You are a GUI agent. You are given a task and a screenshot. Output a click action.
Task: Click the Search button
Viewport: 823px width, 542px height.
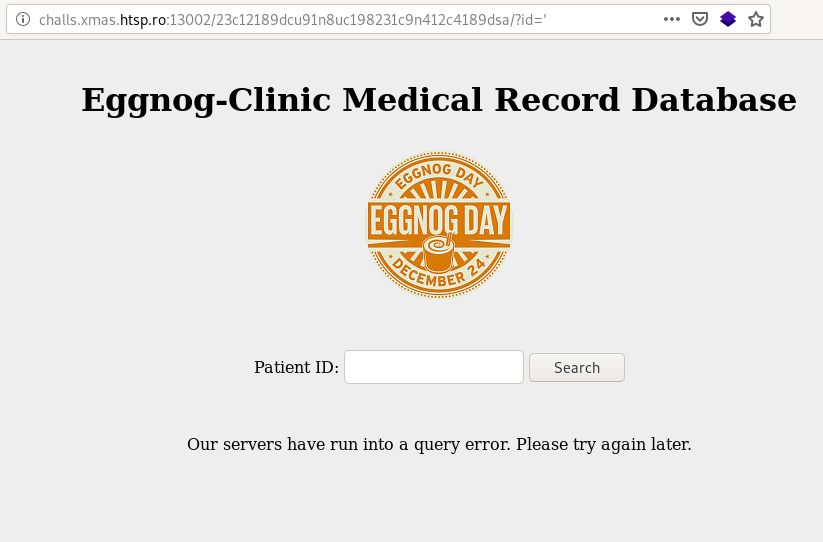click(576, 367)
